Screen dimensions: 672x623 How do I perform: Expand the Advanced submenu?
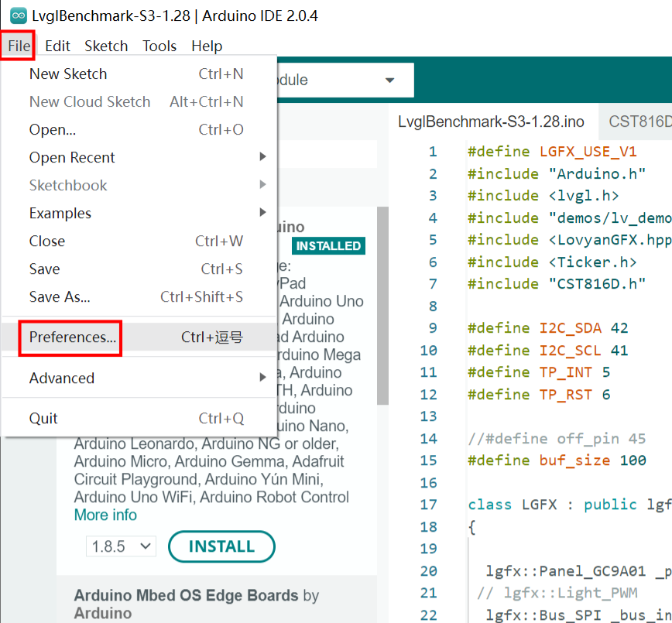pos(139,378)
